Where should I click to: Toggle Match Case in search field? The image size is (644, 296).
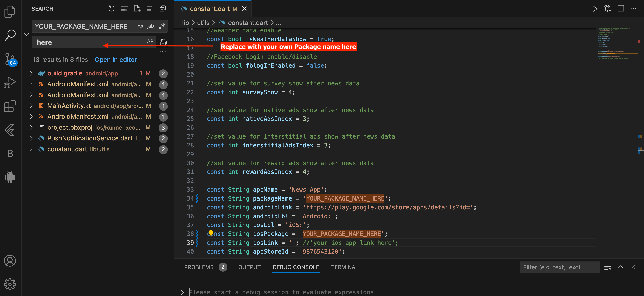(140, 26)
